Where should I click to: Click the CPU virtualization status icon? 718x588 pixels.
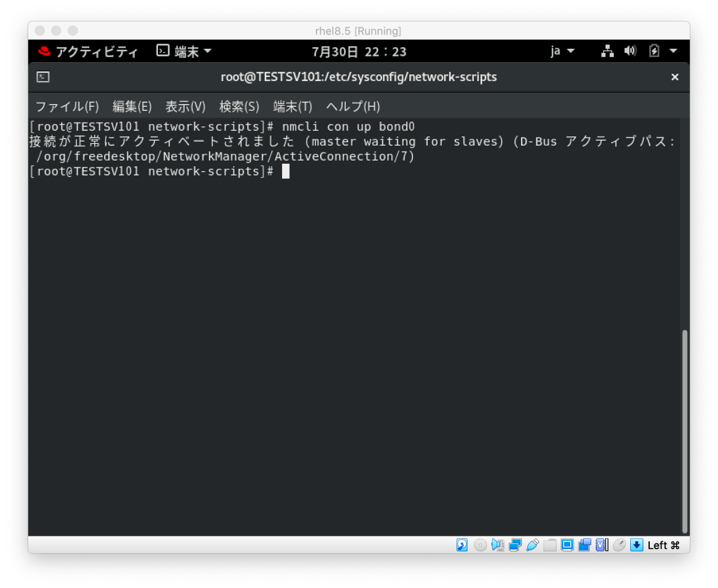point(602,545)
